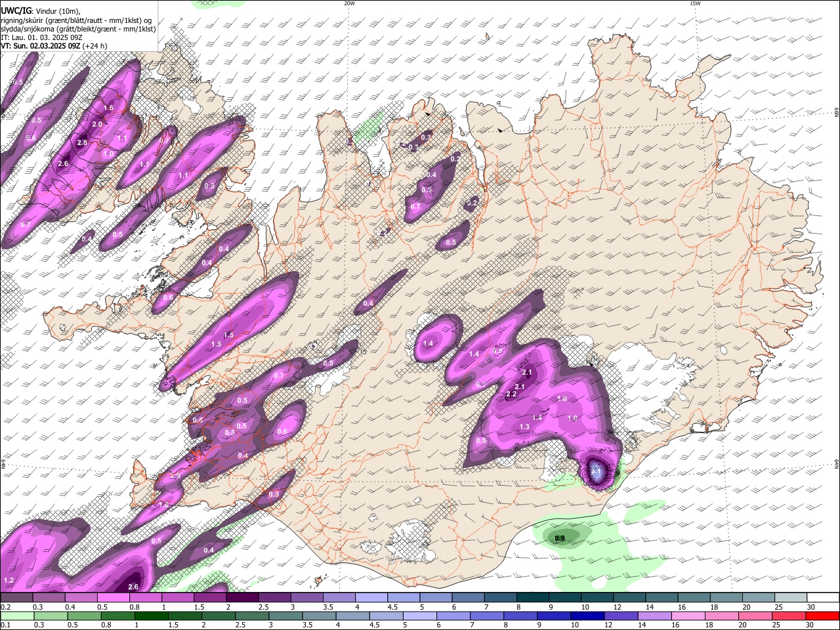This screenshot has width=840, height=630.
Task: Pick the upper legend swatch between 3 and 3.5
Action: pyautogui.click(x=306, y=597)
